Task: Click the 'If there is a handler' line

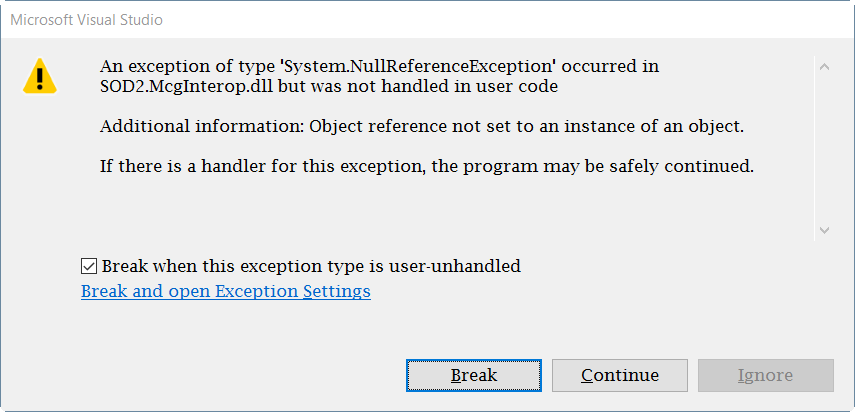Action: click(x=427, y=166)
